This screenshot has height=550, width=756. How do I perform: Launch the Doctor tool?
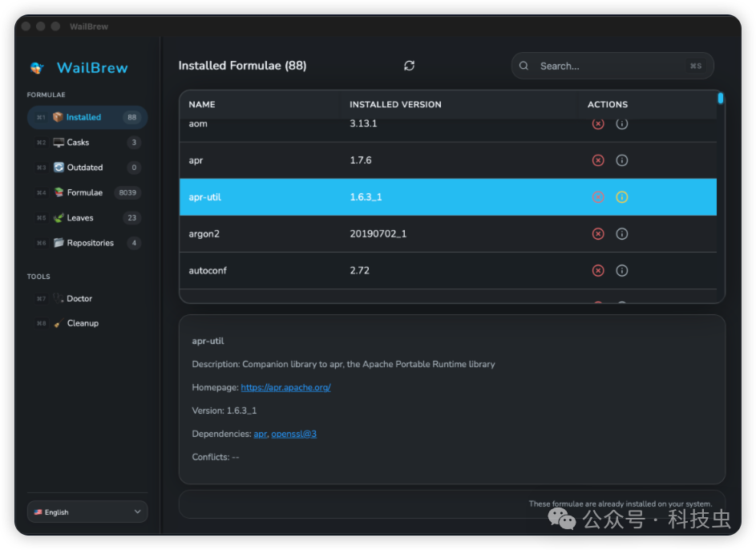(x=79, y=298)
